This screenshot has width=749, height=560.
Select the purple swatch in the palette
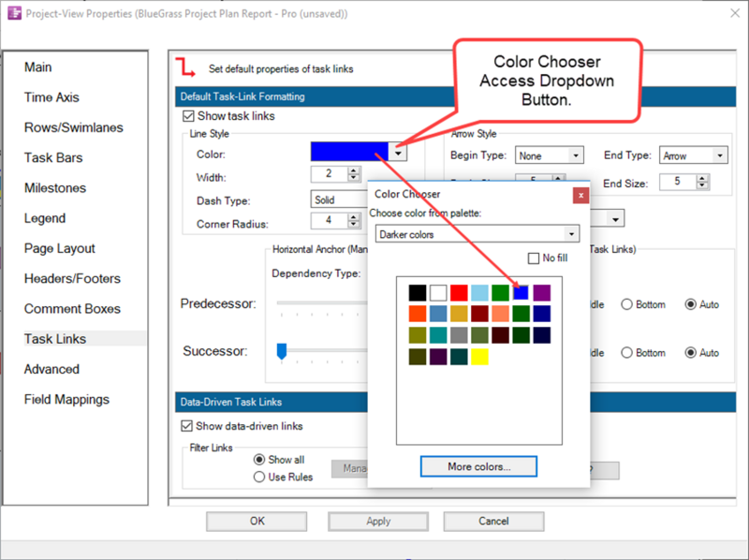click(x=542, y=292)
